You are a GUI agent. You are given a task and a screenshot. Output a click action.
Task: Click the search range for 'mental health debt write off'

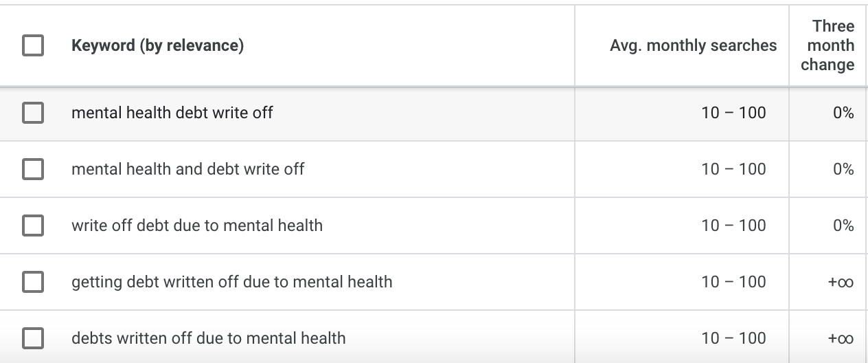point(733,113)
